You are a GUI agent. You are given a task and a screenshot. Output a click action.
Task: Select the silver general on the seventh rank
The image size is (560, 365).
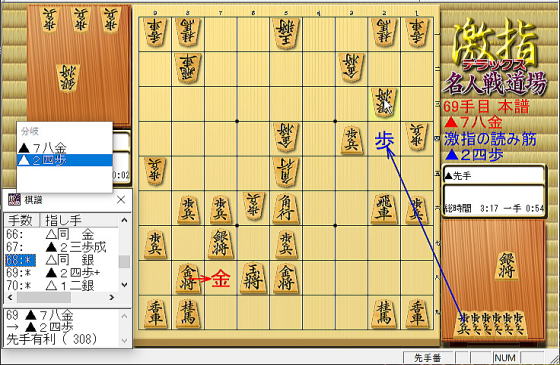coord(220,244)
